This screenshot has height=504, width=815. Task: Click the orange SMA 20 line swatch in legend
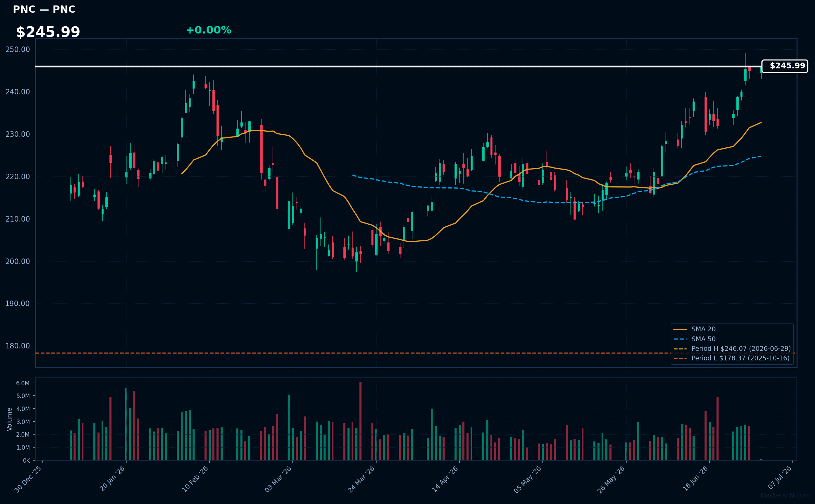pyautogui.click(x=680, y=329)
